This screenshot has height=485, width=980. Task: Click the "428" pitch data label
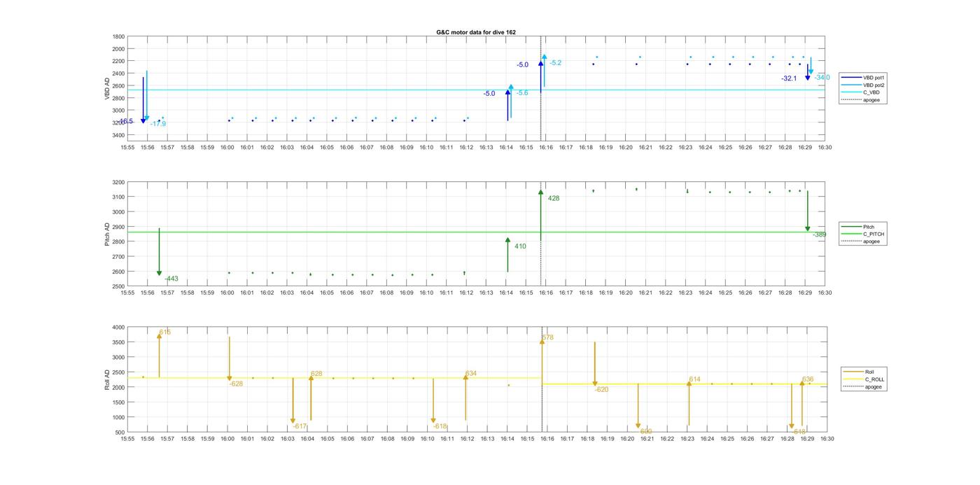[554, 198]
